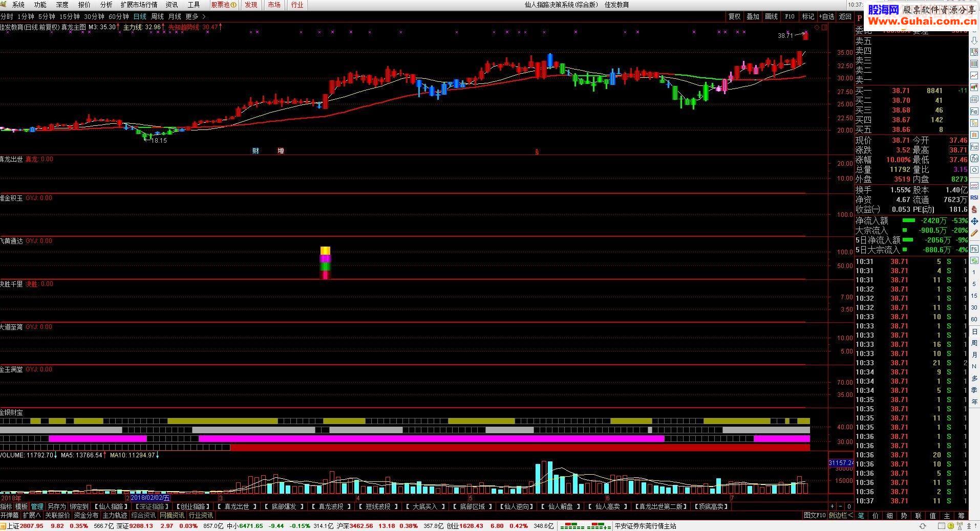Image resolution: width=980 pixels, height=531 pixels.
Task: Open the 报价 quotes menu
Action: click(x=84, y=5)
